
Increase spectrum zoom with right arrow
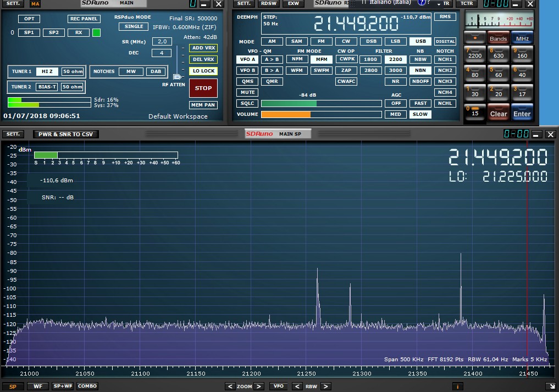259,387
